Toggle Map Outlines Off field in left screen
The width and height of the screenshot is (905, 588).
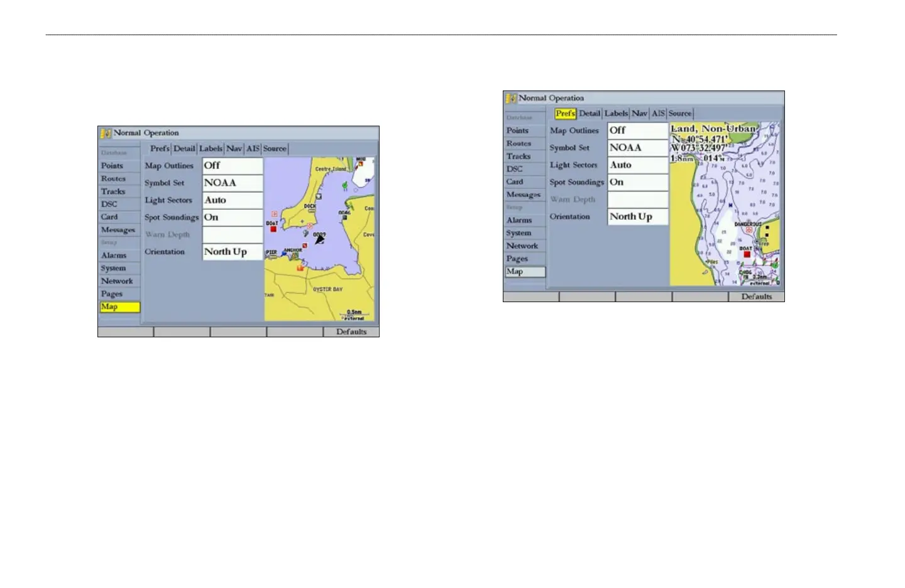tap(232, 166)
